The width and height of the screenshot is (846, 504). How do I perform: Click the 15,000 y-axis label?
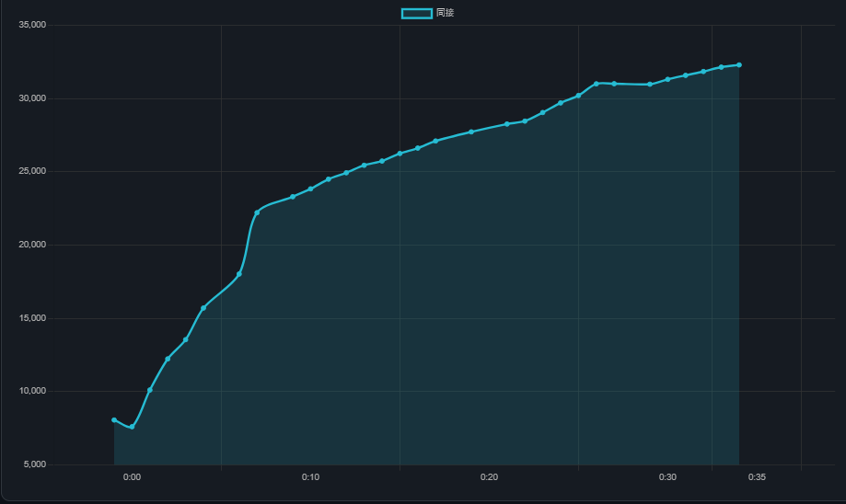pos(32,318)
